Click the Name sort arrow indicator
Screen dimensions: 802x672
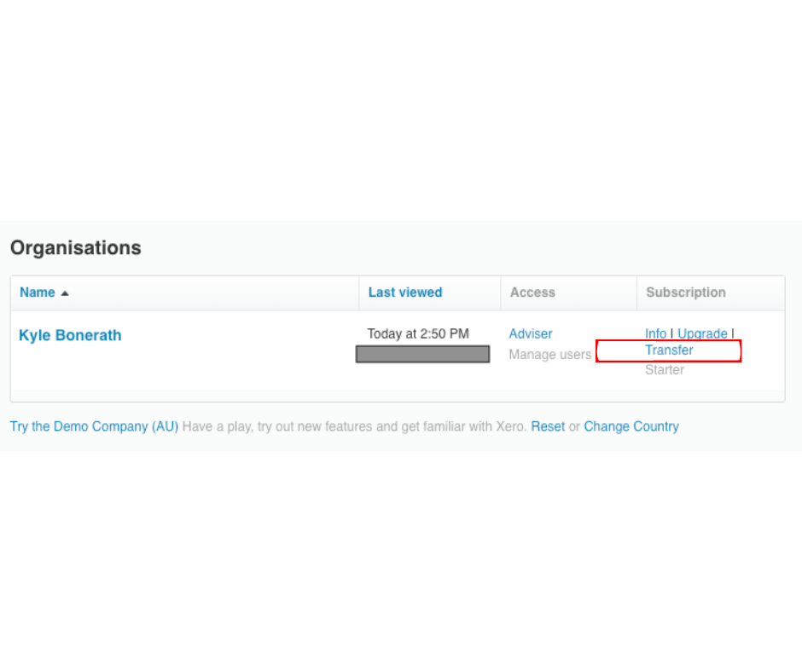click(x=64, y=293)
